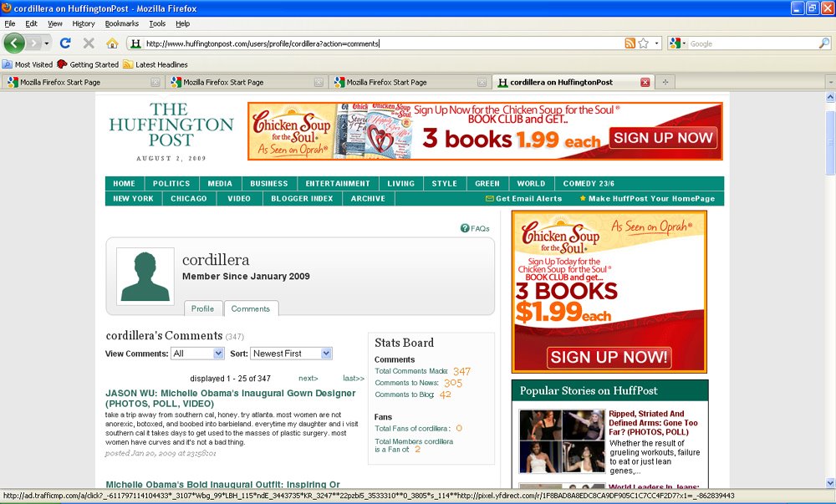Image resolution: width=836 pixels, height=504 pixels.
Task: Open the Help menu
Action: pyautogui.click(x=183, y=23)
